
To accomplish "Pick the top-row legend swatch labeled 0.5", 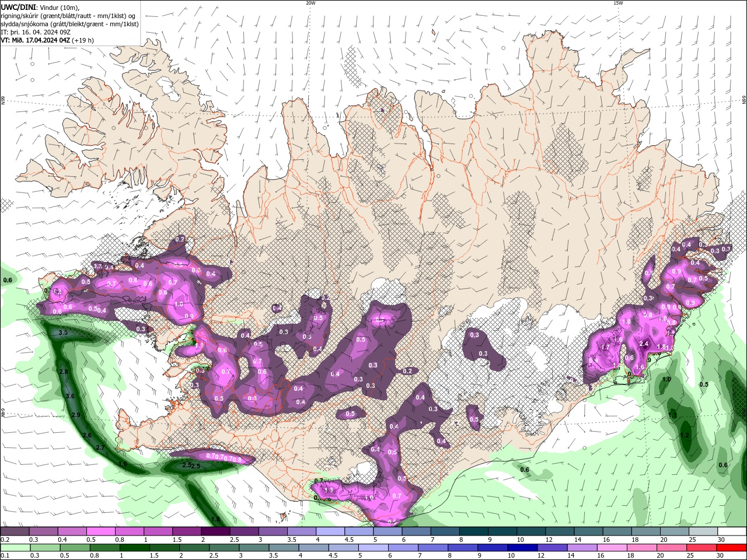I will pyautogui.click(x=100, y=531).
